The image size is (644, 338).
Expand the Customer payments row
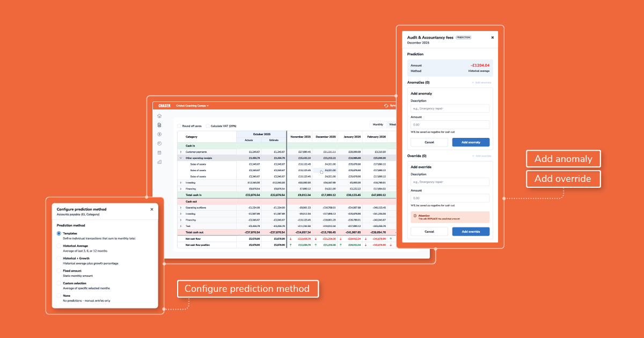[x=180, y=152]
